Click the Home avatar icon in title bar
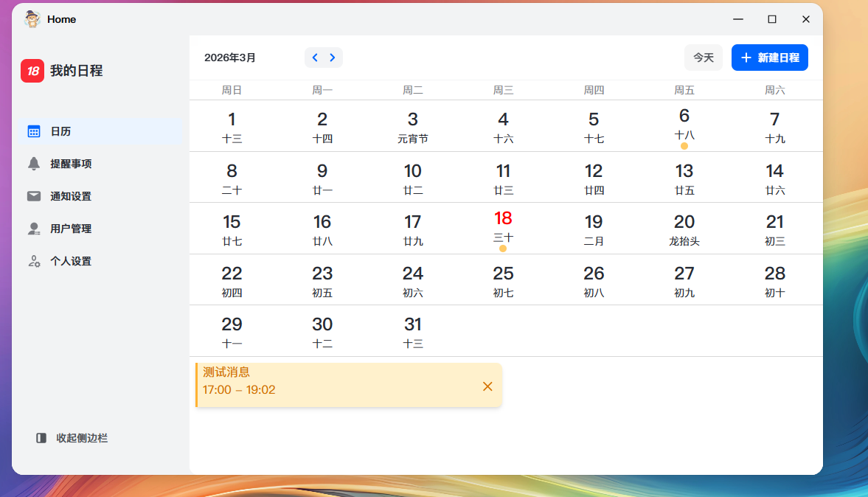This screenshot has height=497, width=868. point(32,19)
